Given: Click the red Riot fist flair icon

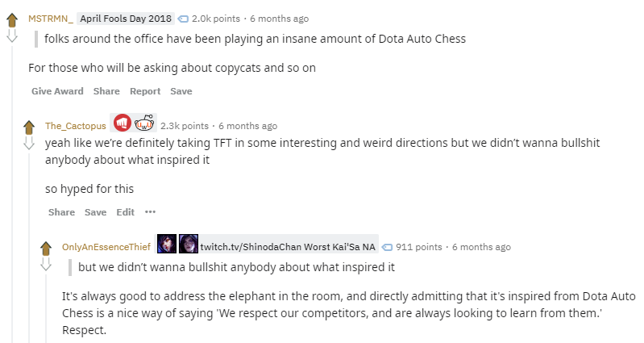Looking at the screenshot, I should (122, 123).
